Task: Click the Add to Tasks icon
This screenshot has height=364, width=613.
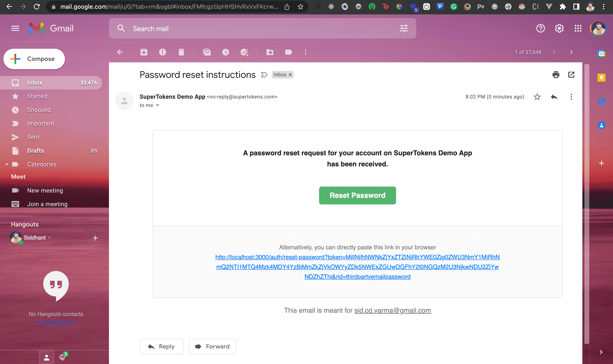Action: pos(244,52)
